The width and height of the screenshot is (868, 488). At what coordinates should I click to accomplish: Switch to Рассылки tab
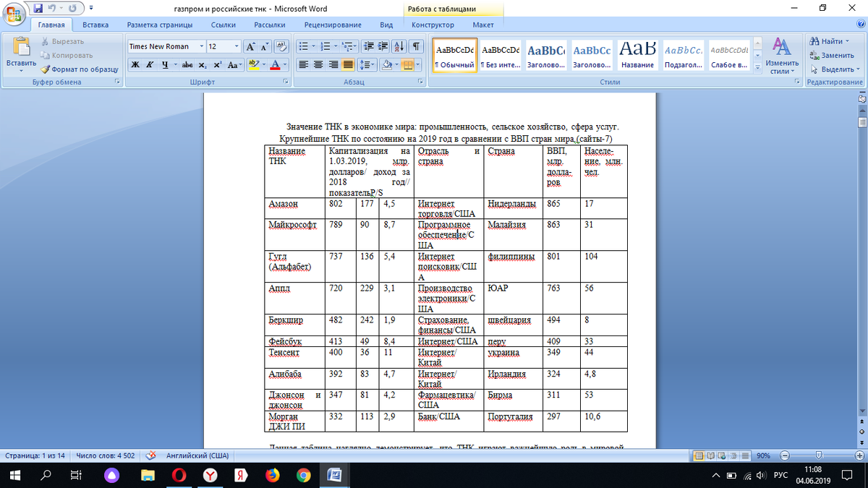click(x=270, y=25)
